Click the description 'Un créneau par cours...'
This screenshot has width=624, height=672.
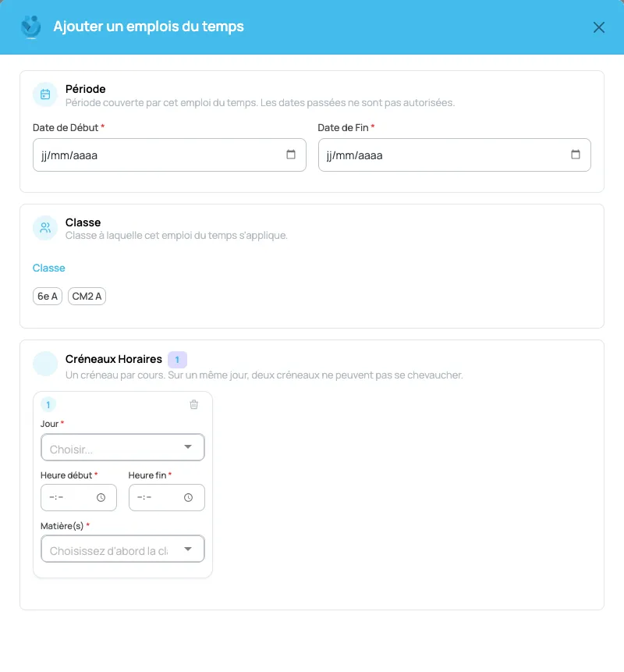pyautogui.click(x=264, y=375)
